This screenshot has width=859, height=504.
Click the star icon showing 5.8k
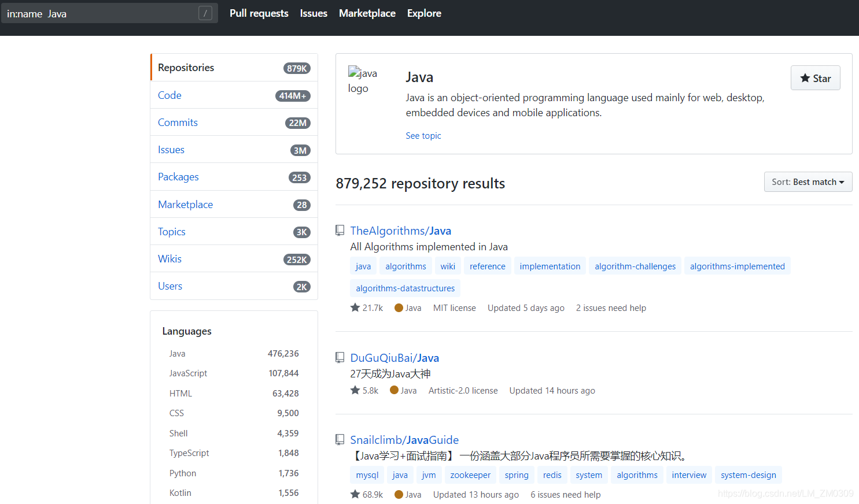point(355,390)
